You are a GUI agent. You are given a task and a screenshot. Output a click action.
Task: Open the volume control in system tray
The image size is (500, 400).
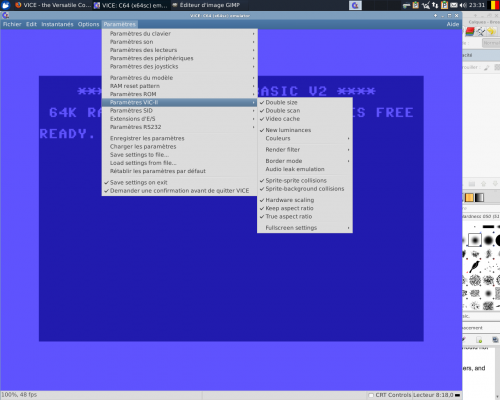click(463, 5)
